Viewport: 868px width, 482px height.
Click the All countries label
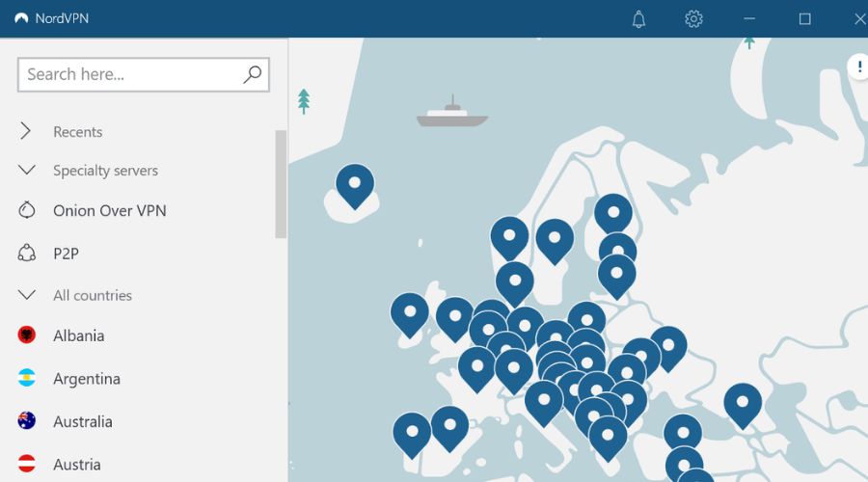93,296
